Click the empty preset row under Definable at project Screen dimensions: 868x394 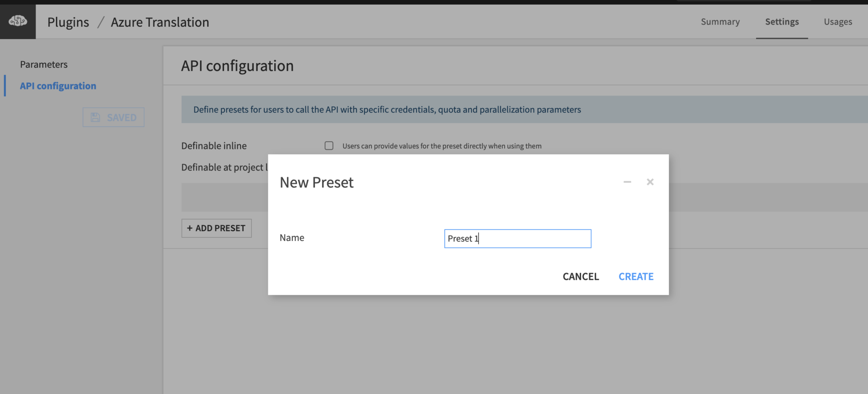(x=225, y=197)
